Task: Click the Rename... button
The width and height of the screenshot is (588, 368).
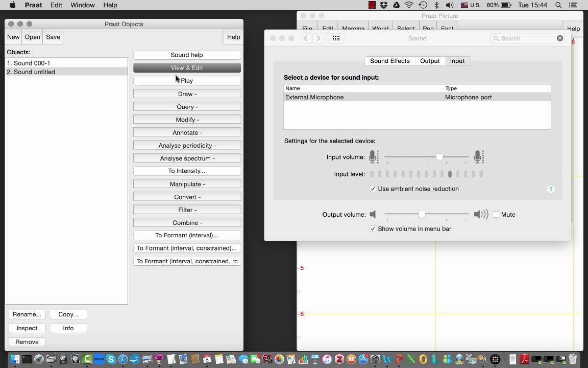Action: pyautogui.click(x=27, y=314)
